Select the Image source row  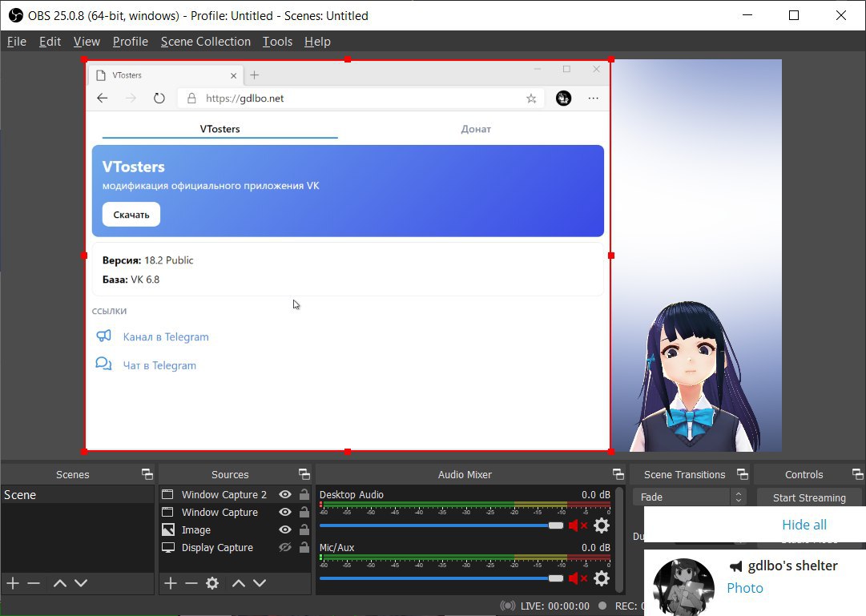coord(236,529)
